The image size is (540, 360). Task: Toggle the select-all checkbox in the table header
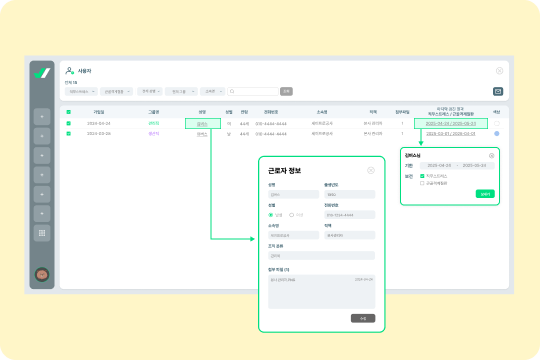(69, 112)
